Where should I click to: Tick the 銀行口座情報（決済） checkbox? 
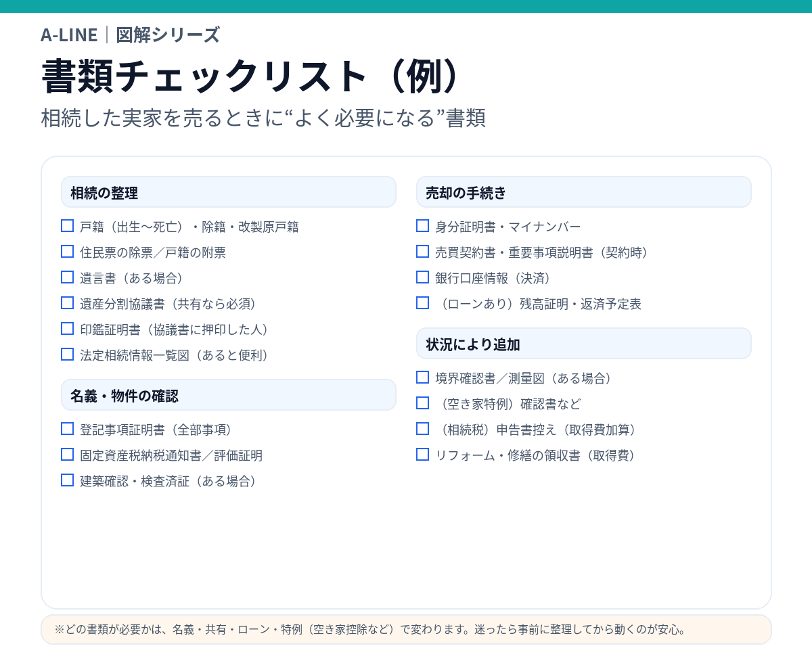pyautogui.click(x=423, y=277)
